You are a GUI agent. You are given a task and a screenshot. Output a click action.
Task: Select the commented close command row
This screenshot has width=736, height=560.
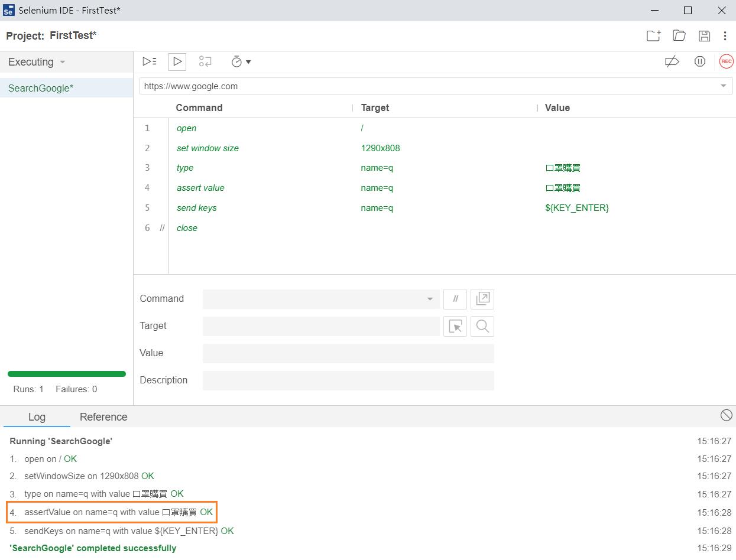click(435, 228)
